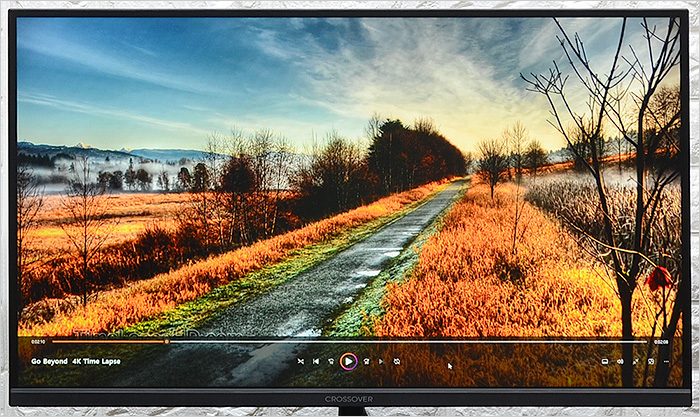Click the video area to toggle playback
The height and width of the screenshot is (417, 700).
click(x=350, y=180)
